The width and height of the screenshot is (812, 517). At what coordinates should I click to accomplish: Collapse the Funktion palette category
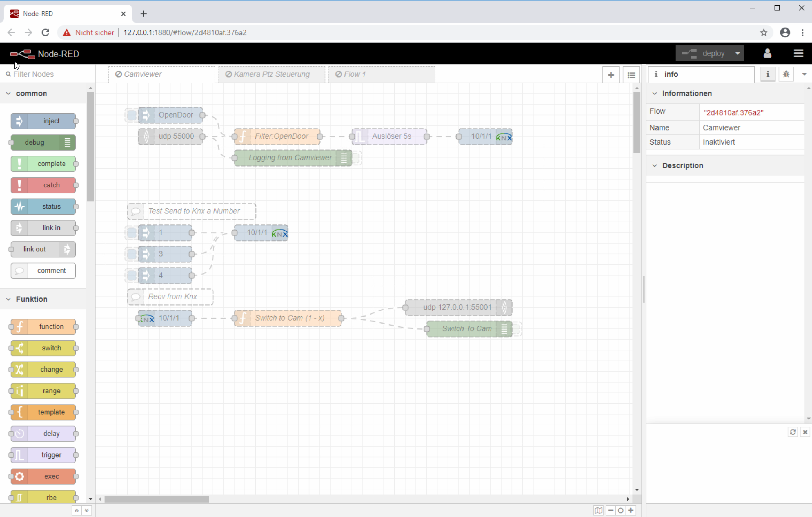point(9,299)
